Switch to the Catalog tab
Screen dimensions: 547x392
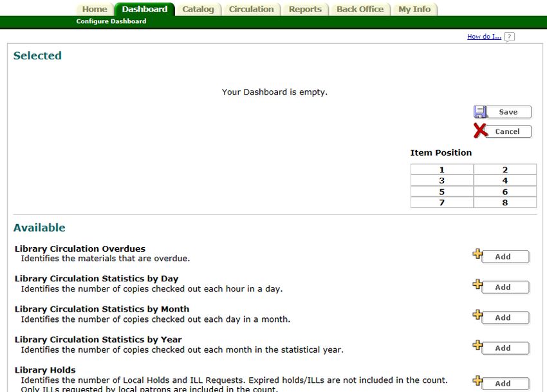pos(198,10)
